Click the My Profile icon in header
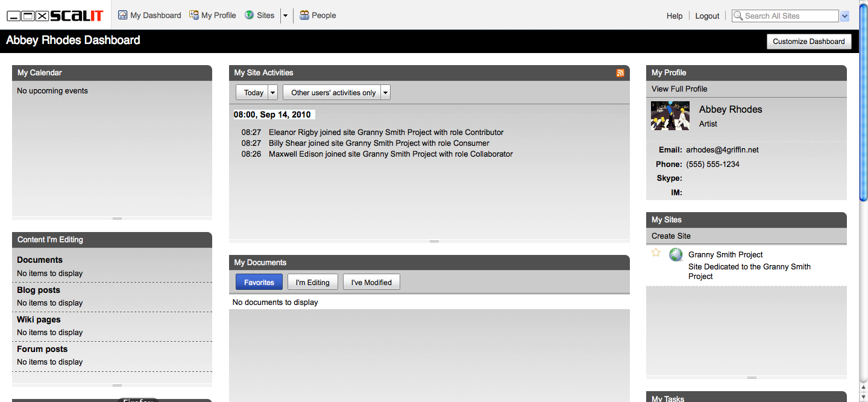The image size is (868, 402). click(x=194, y=15)
